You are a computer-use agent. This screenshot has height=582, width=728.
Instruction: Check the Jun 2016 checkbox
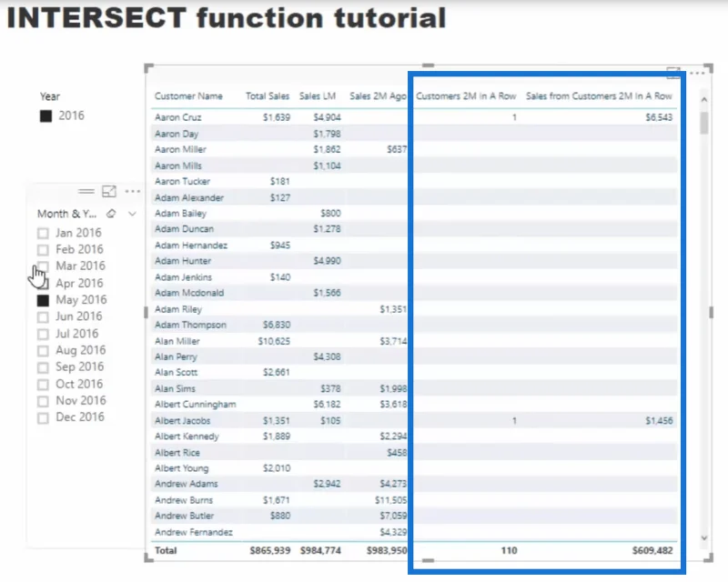(43, 317)
